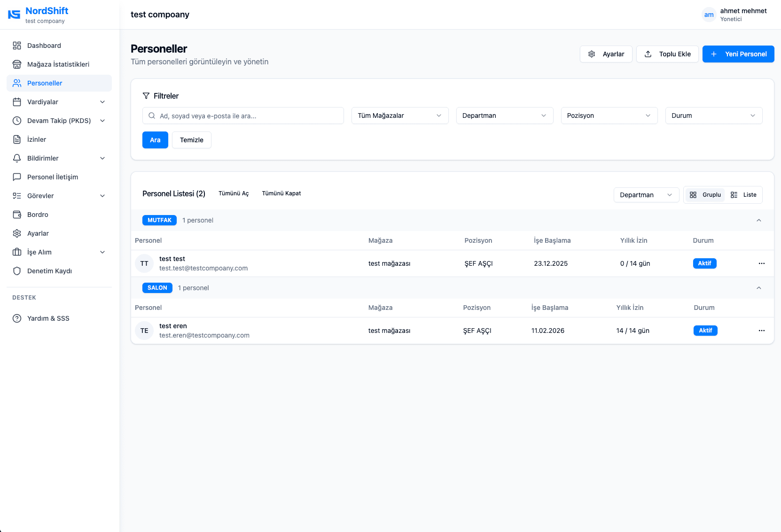This screenshot has width=781, height=532.
Task: Open Denetim Kaydı menu item
Action: pyautogui.click(x=59, y=271)
